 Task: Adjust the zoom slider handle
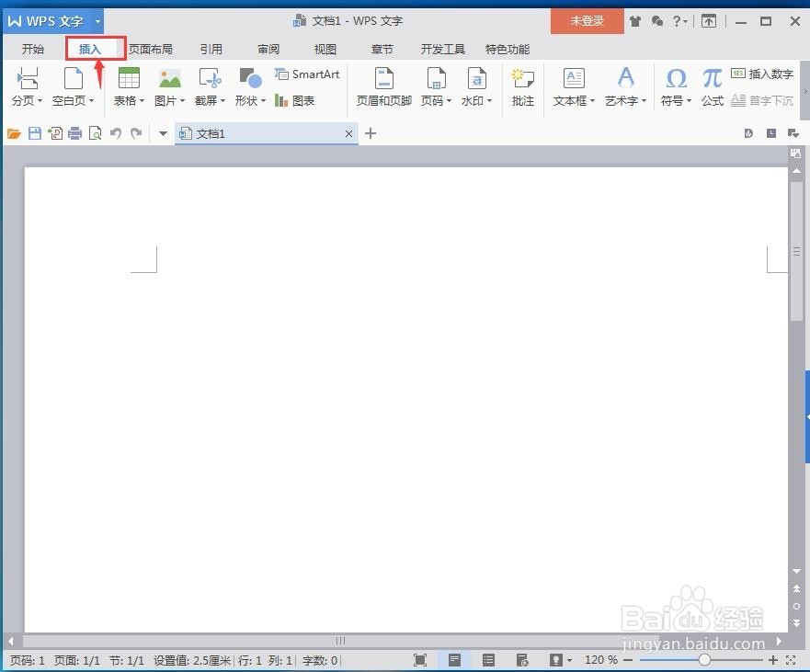point(704,660)
